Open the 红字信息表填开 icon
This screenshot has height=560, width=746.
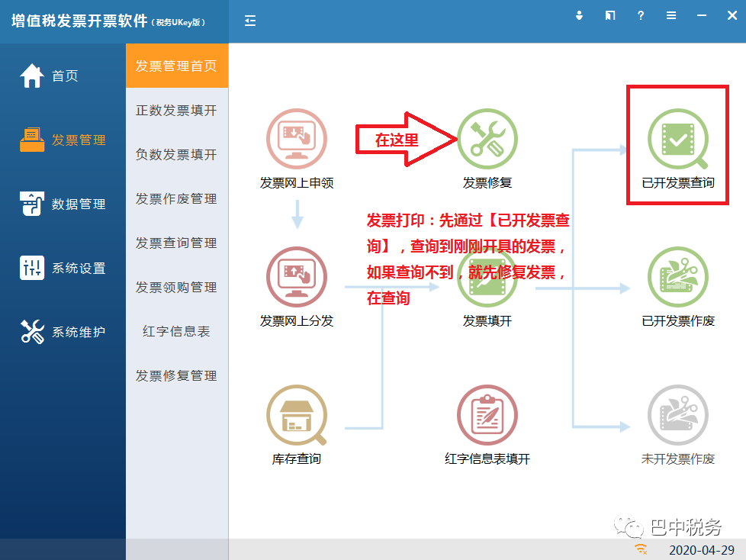point(487,415)
